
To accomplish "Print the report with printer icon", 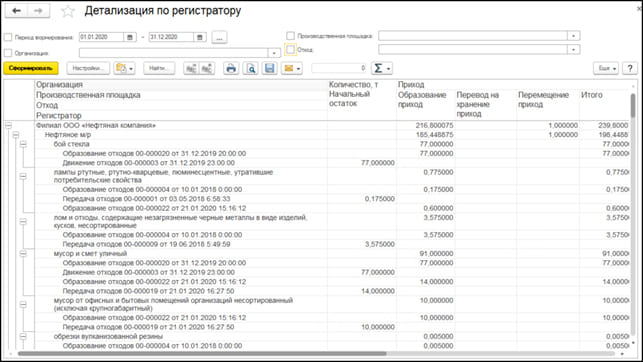I will pyautogui.click(x=231, y=68).
